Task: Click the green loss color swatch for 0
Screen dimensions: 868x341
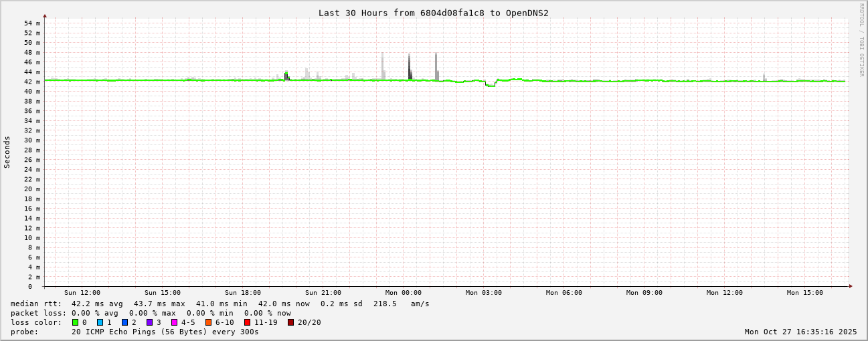Action: coord(76,322)
